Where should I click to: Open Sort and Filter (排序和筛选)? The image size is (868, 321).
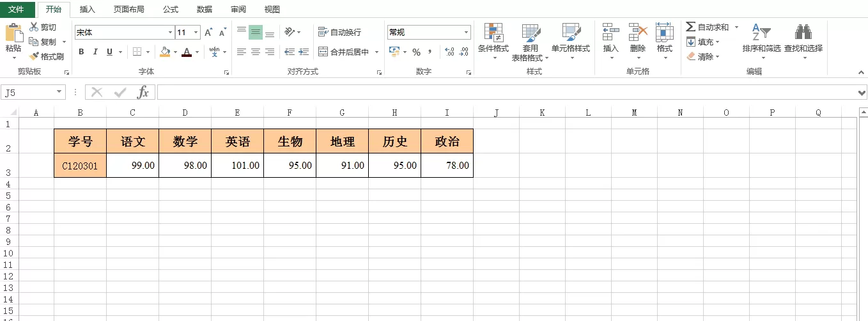coord(761,42)
